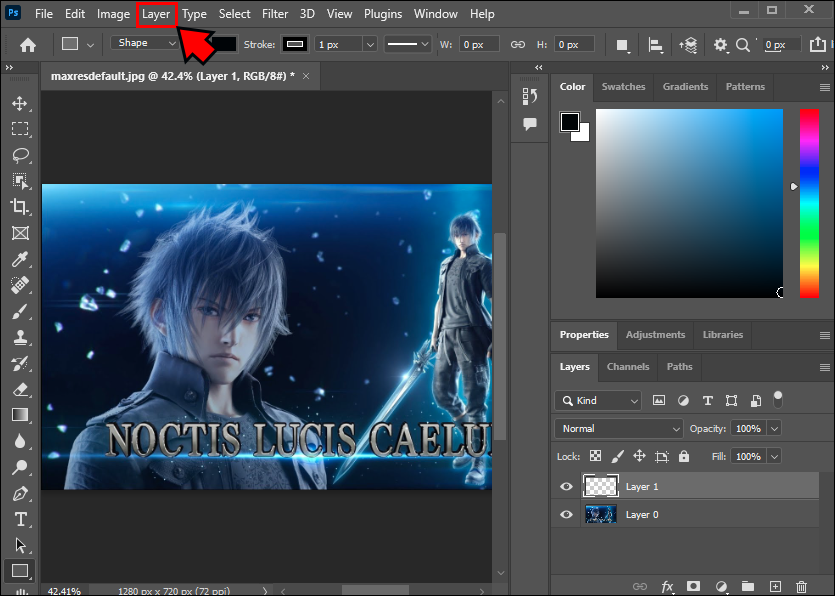Screen dimensions: 835x596
Task: Hide Layer 1 using its eye icon
Action: tap(567, 487)
